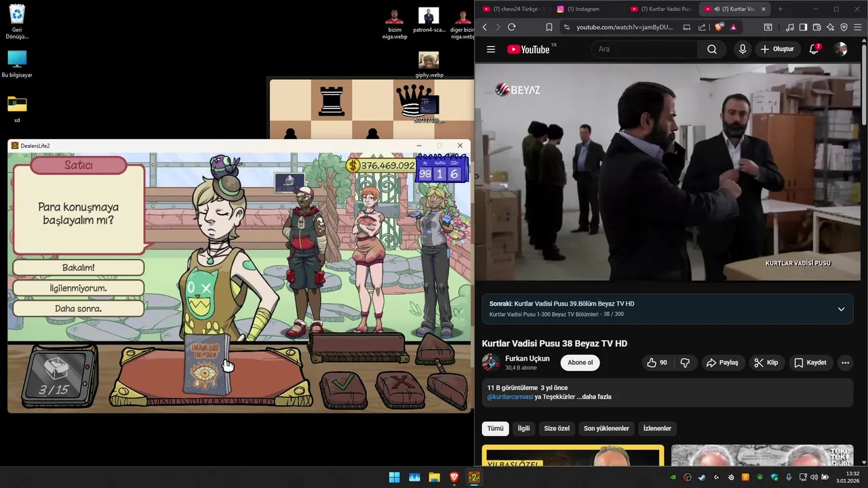Screen dimensions: 868x488
Task: Click the book item on the counter mat
Action: click(x=207, y=364)
